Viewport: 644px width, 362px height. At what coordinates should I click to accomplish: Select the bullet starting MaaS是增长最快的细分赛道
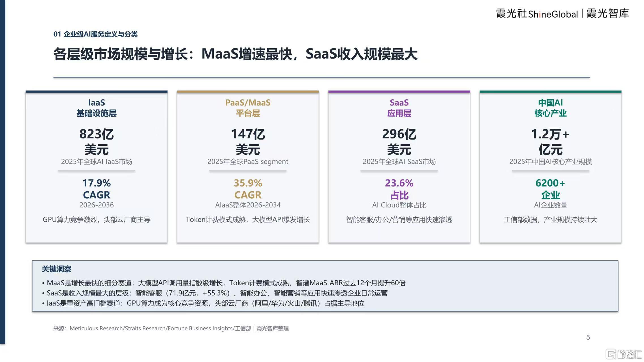pyautogui.click(x=224, y=283)
